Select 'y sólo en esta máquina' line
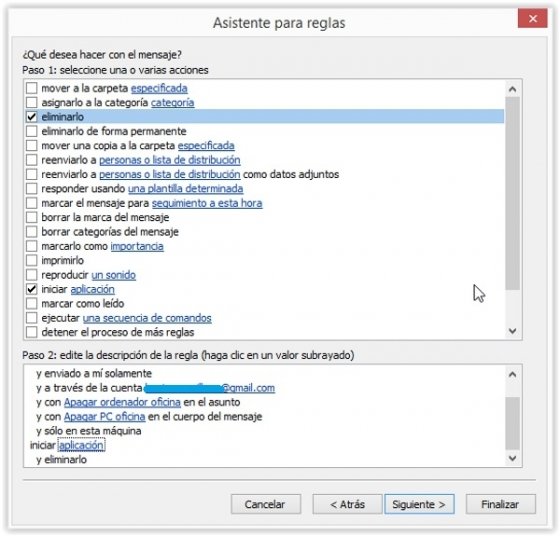 click(89, 431)
